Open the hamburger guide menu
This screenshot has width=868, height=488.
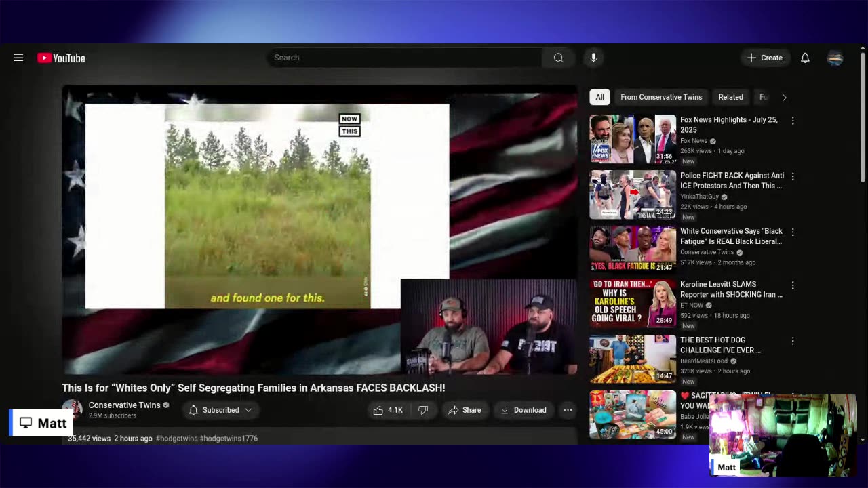coord(18,58)
